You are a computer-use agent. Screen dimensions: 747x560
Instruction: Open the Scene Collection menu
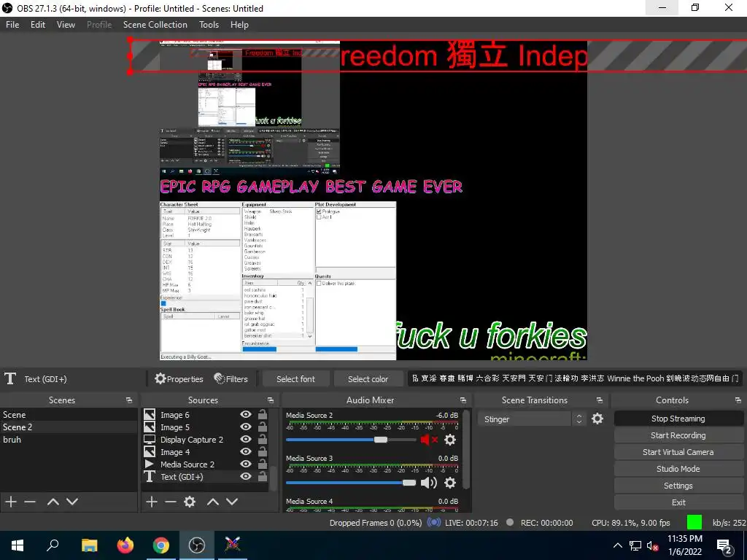pos(155,25)
